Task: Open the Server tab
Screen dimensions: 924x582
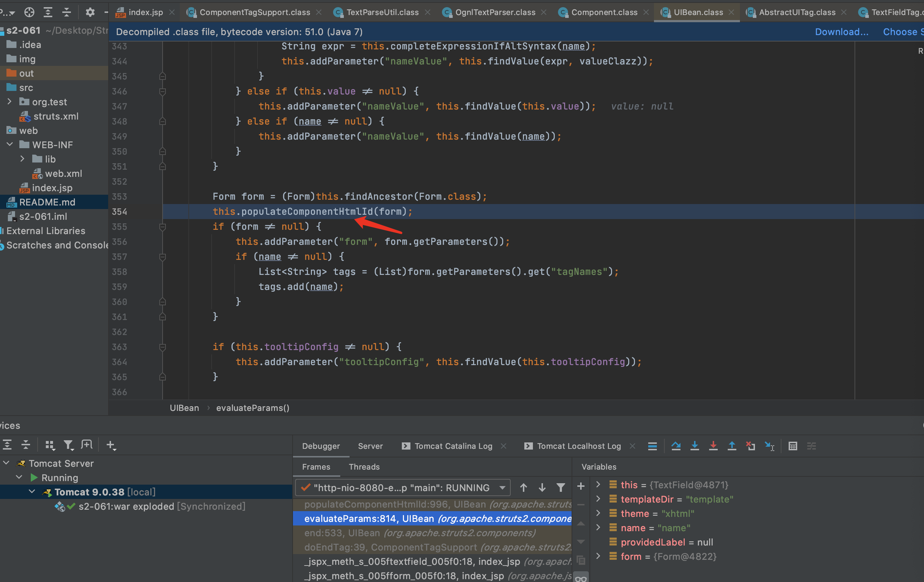Action: pos(370,446)
